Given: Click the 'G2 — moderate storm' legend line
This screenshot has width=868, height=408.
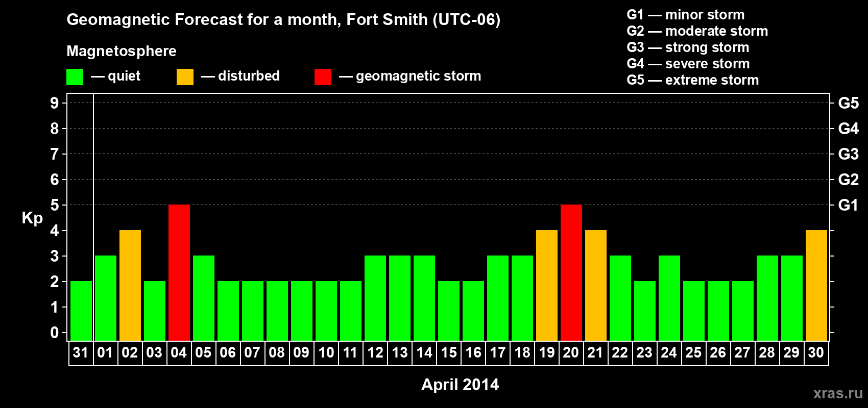Looking at the screenshot, I should click(697, 31).
